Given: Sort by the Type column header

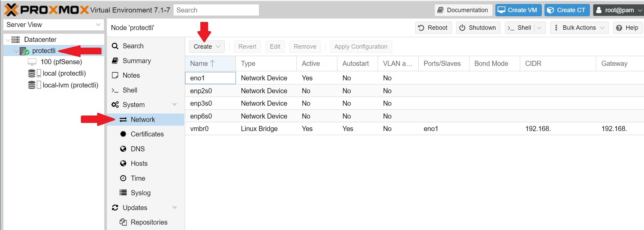Looking at the screenshot, I should click(266, 63).
